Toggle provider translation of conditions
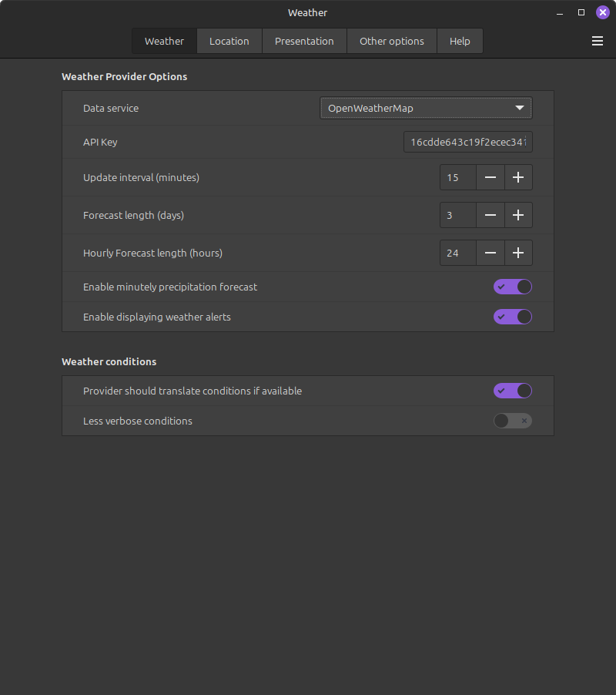 click(x=513, y=391)
